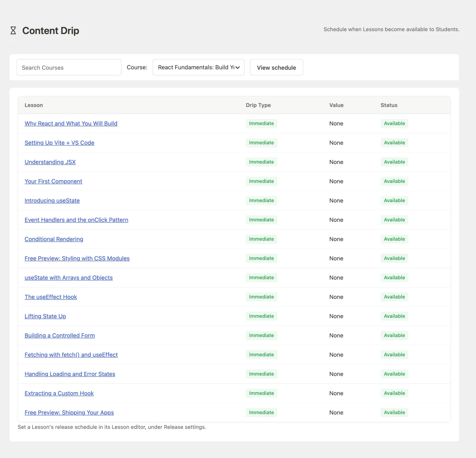
Task: Open Extracting a Custom Hook lesson
Action: click(59, 393)
